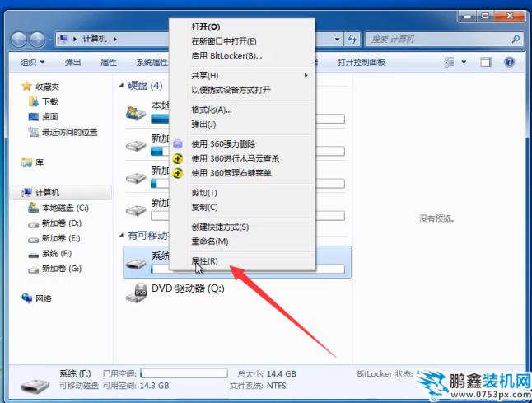The image size is (532, 403).
Task: Open the Help question mark icon
Action: 509,62
